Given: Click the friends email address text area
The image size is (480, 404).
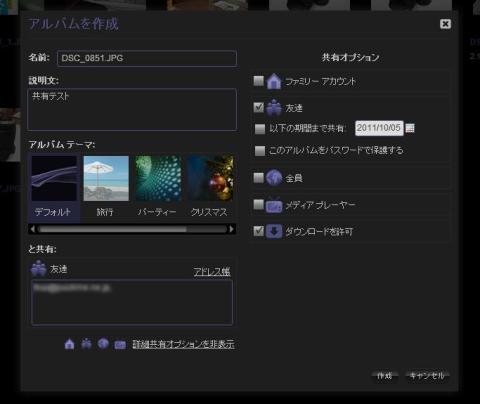Looking at the screenshot, I should coord(132,302).
